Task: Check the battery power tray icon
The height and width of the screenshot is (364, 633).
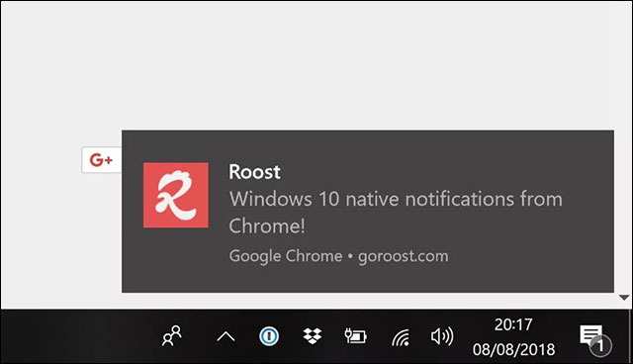Action: 356,335
